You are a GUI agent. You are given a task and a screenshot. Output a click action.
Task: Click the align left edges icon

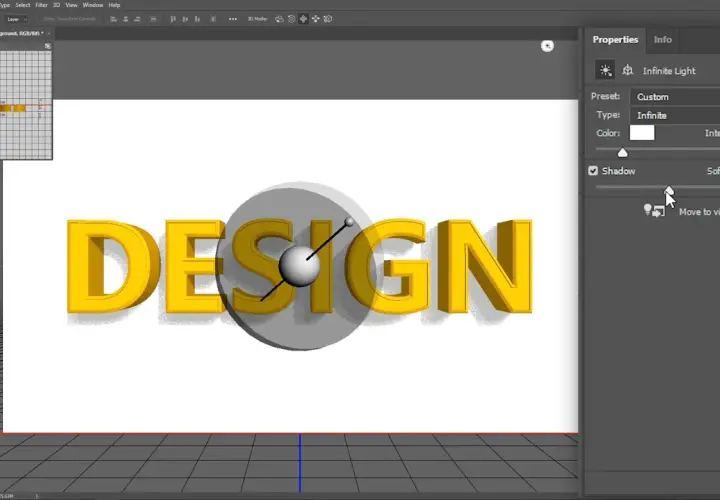coord(113,19)
